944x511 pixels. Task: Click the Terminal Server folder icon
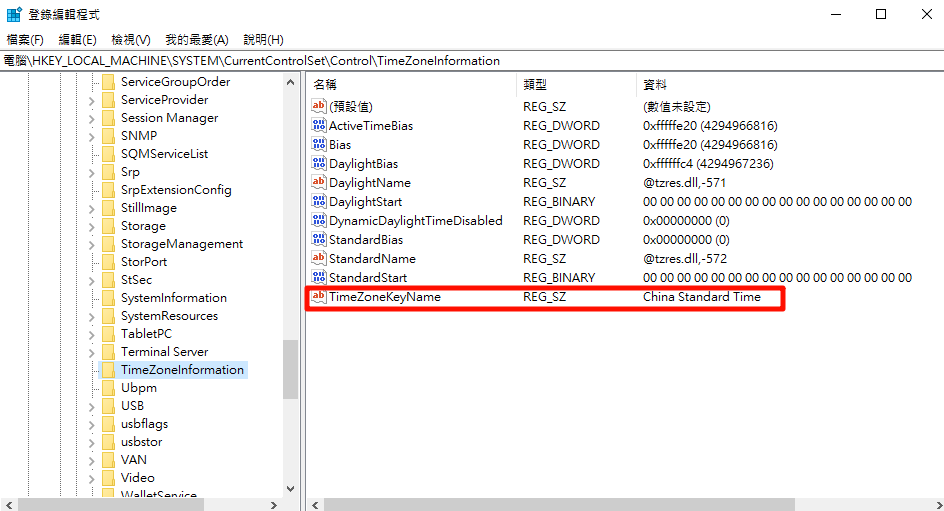tap(108, 352)
